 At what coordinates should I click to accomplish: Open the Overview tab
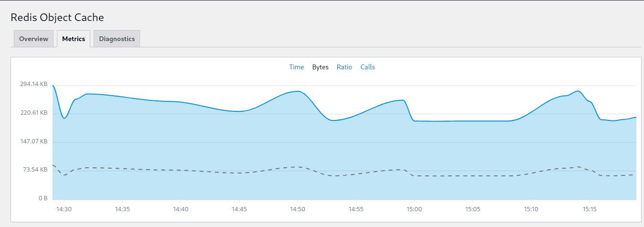tap(33, 39)
